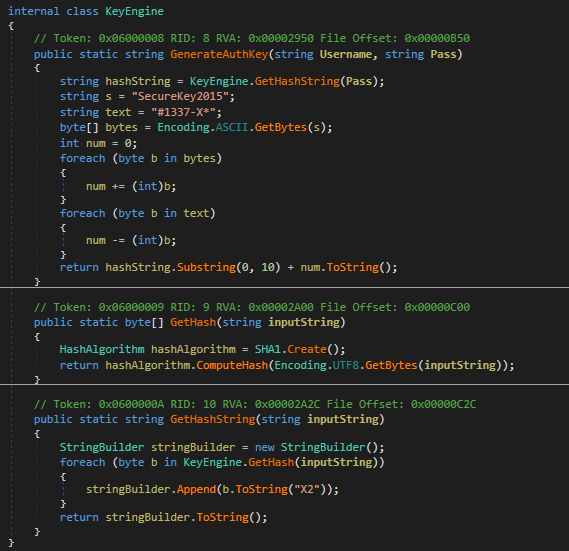The height and width of the screenshot is (551, 569).
Task: Click the Create method after SHA1
Action: pos(307,350)
